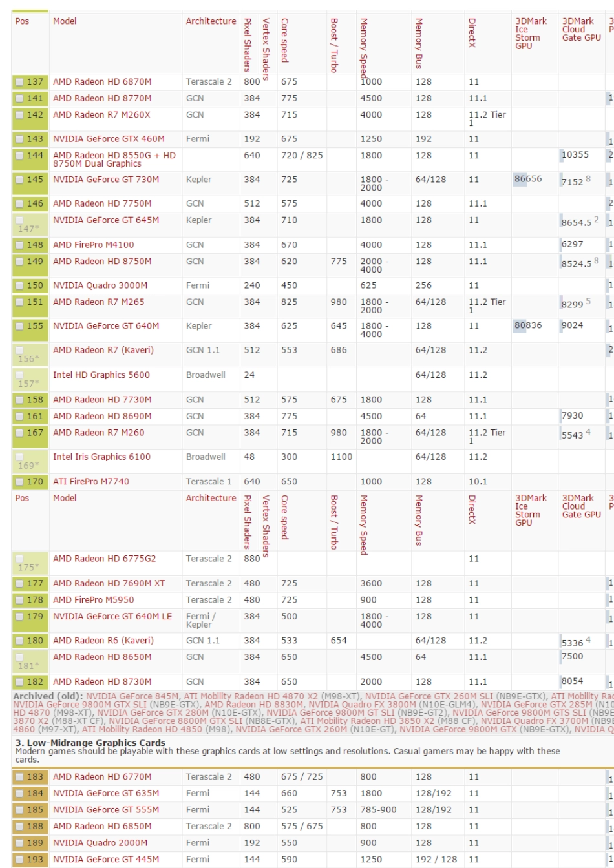Image resolution: width=614 pixels, height=868 pixels.
Task: Click the Cloud Gate value 8054
Action: click(573, 683)
